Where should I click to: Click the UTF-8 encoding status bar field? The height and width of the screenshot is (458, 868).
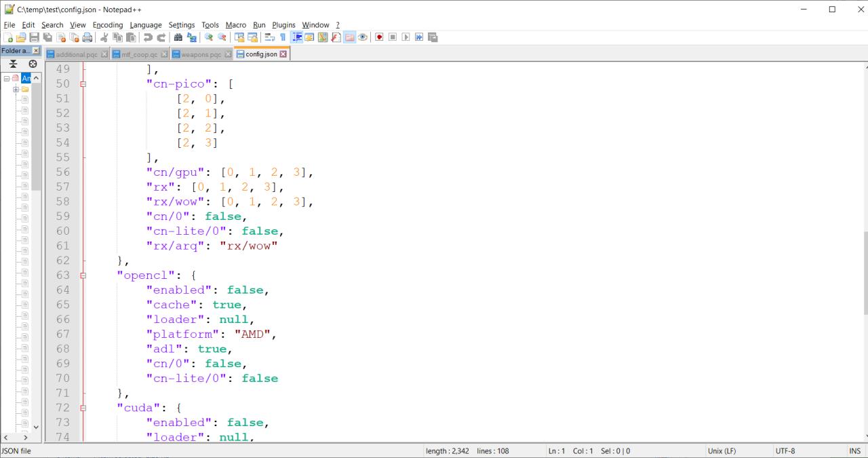coord(785,451)
